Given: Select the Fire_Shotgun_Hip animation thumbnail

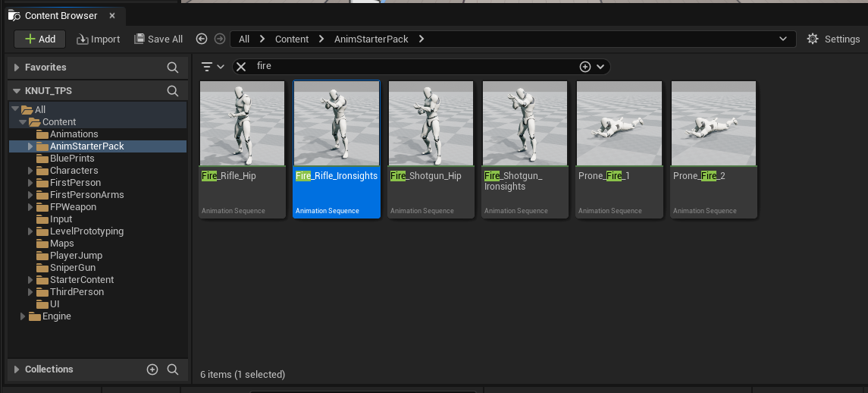Looking at the screenshot, I should tap(431, 123).
